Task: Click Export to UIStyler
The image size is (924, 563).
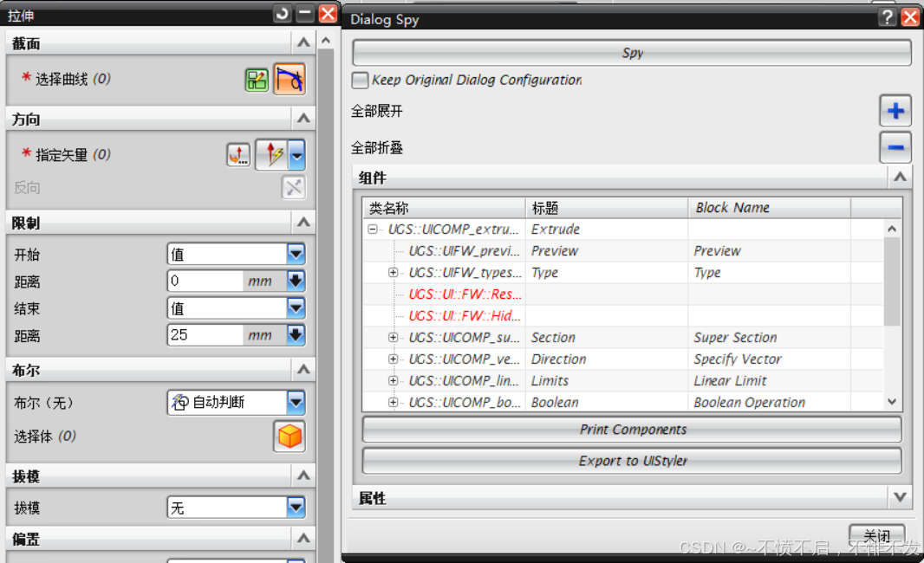Action: point(631,461)
